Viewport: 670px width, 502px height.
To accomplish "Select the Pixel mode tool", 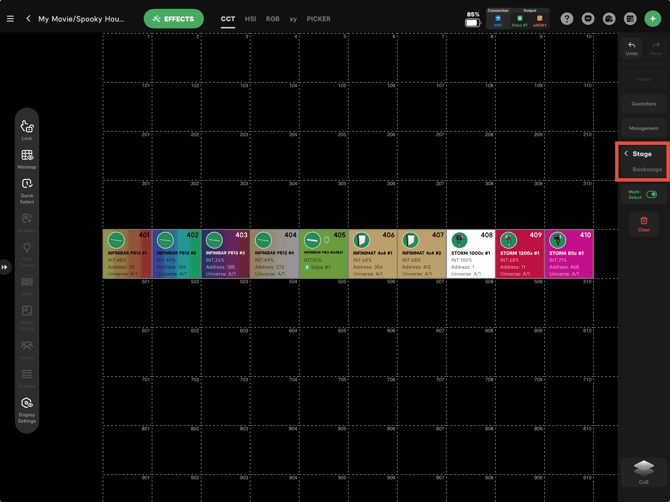I will point(27,286).
